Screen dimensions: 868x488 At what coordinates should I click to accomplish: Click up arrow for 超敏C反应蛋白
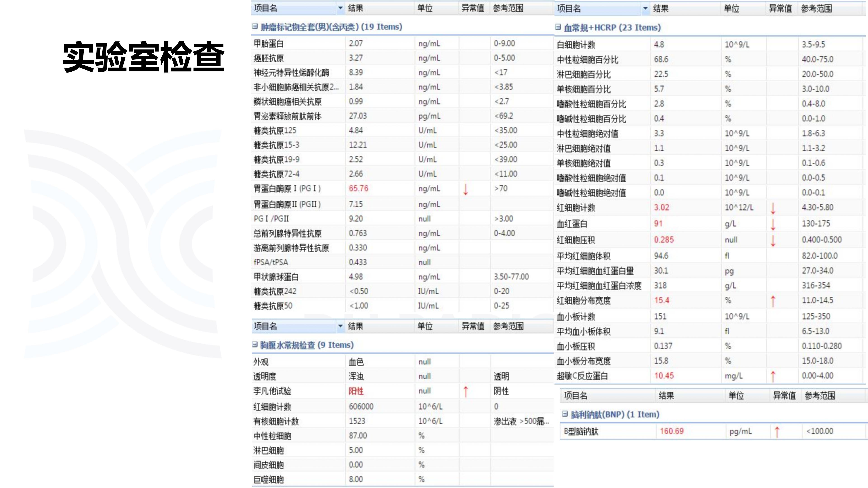click(773, 377)
